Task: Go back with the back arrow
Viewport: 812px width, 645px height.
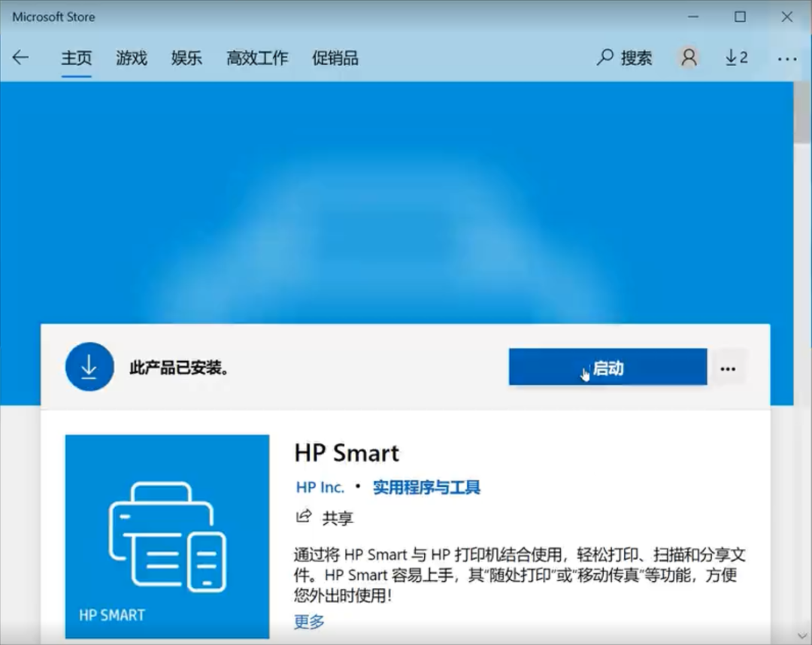Action: [20, 57]
